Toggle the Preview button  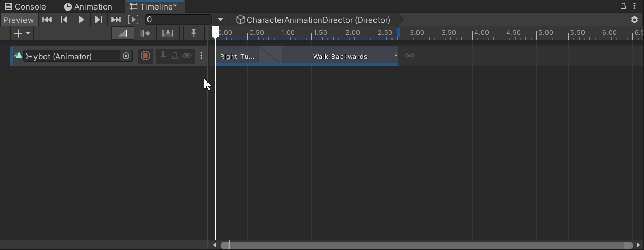(x=19, y=20)
